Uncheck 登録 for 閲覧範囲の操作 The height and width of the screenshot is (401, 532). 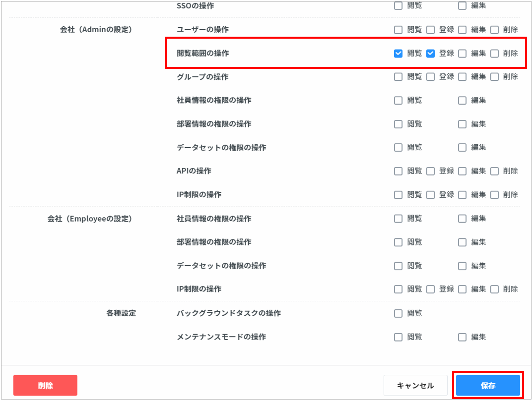coord(431,54)
